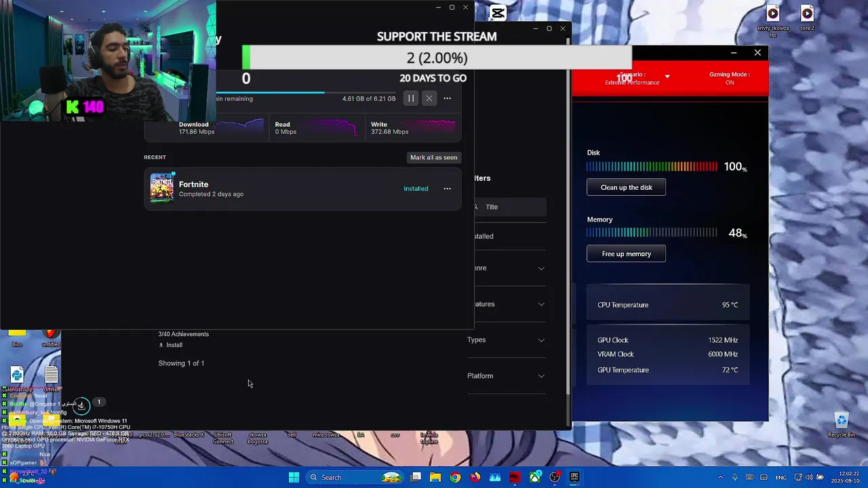Image resolution: width=868 pixels, height=488 pixels.
Task: Open the sore 2 desktop video file
Action: pos(807,18)
